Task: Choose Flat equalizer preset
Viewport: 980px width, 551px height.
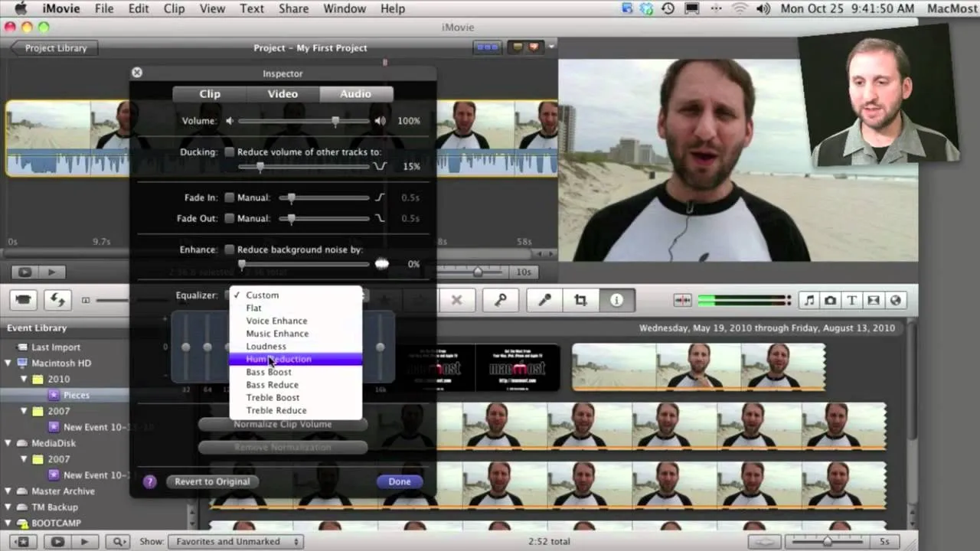Action: [296, 308]
